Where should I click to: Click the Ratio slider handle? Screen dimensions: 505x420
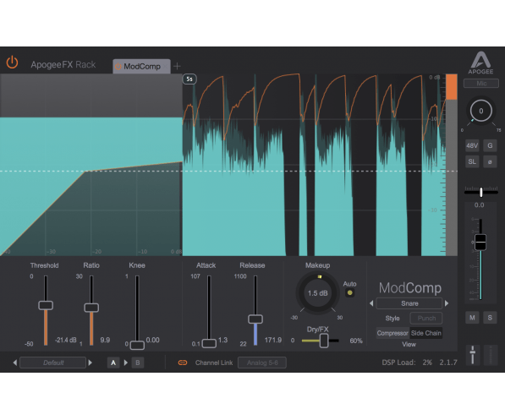91,308
